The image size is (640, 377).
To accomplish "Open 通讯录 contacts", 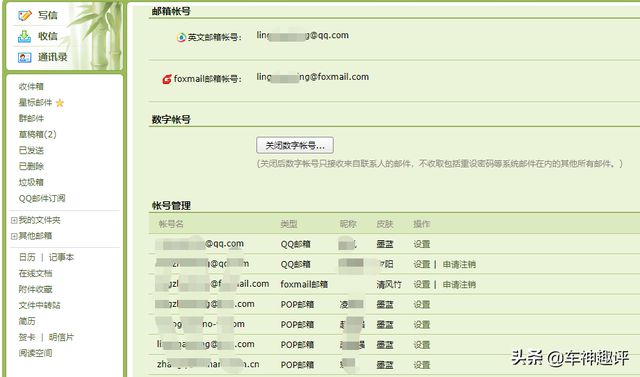I will point(53,57).
